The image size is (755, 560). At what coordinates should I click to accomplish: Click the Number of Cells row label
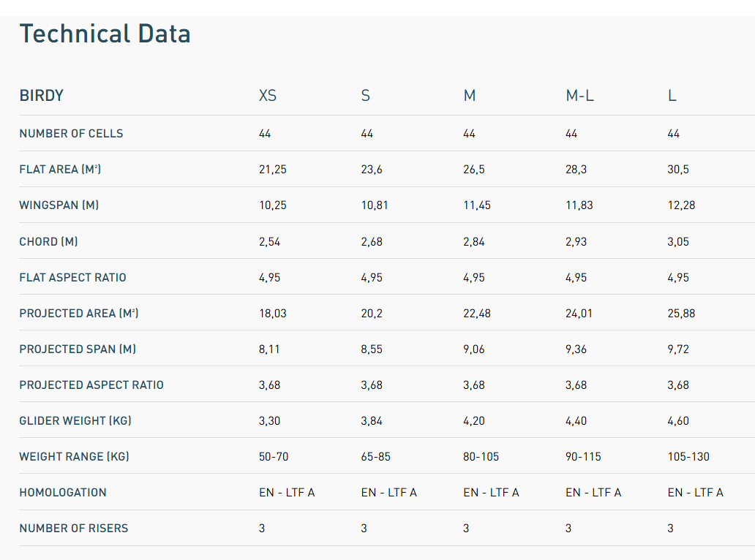[71, 134]
